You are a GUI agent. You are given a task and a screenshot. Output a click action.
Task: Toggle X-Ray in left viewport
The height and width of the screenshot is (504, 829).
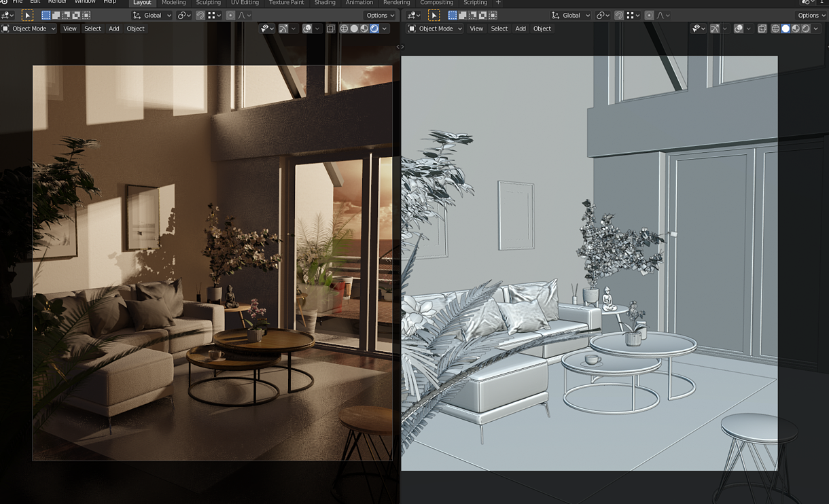pyautogui.click(x=331, y=29)
